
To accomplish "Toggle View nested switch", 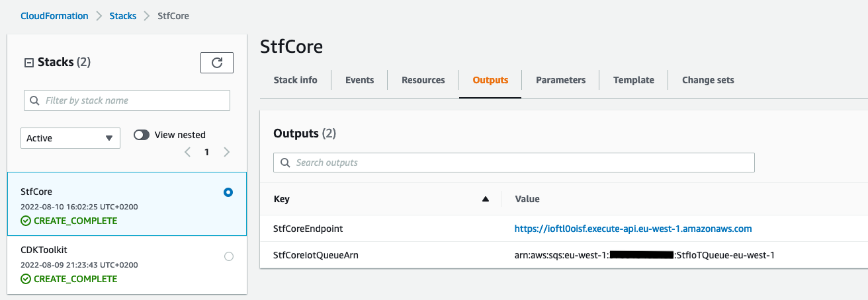I will point(142,135).
